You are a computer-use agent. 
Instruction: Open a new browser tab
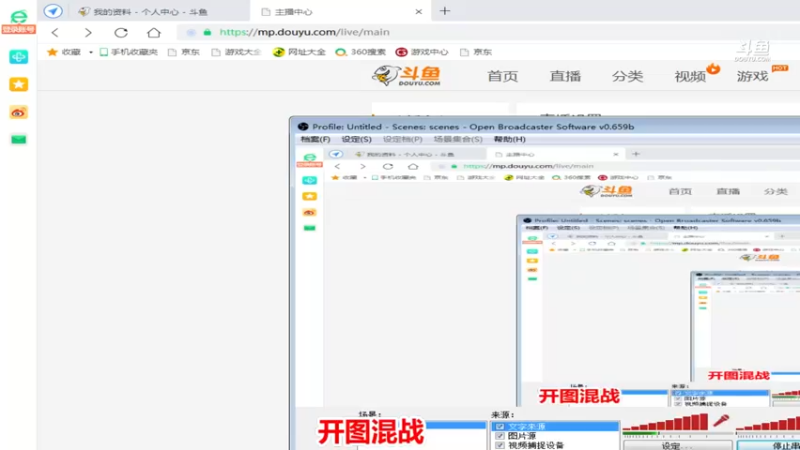pos(445,11)
